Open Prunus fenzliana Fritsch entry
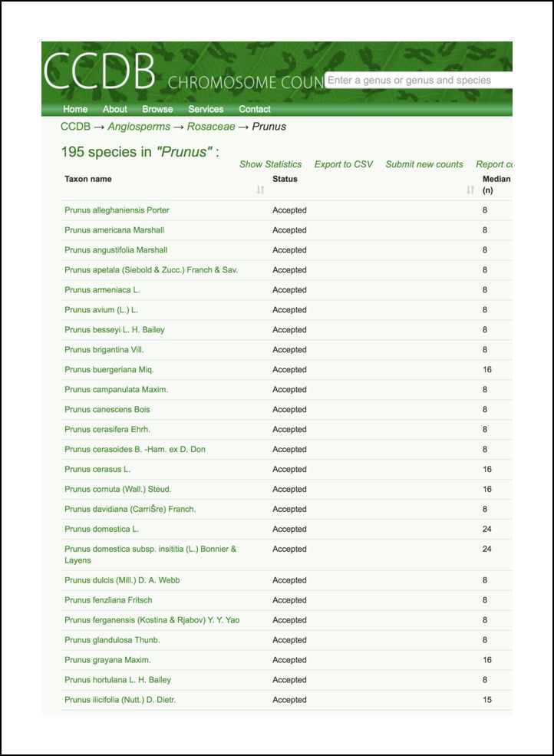The image size is (554, 756). (x=108, y=599)
